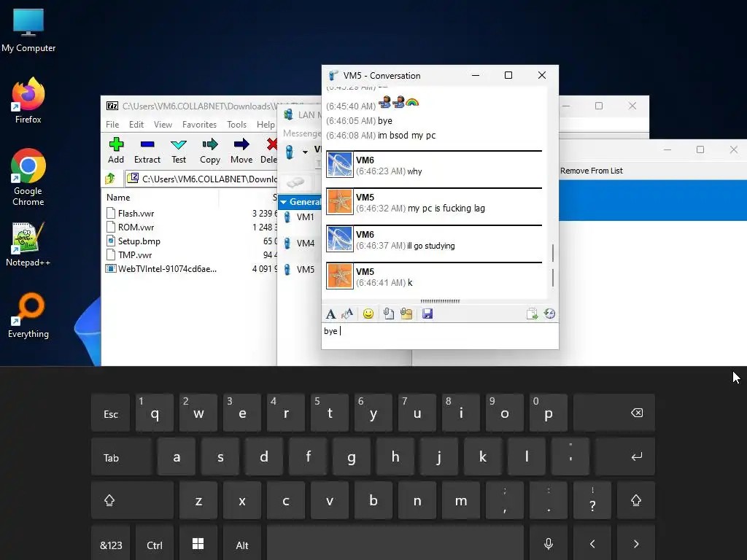The width and height of the screenshot is (747, 560).
Task: Tap the Enter key on touch keyboard
Action: tap(625, 456)
